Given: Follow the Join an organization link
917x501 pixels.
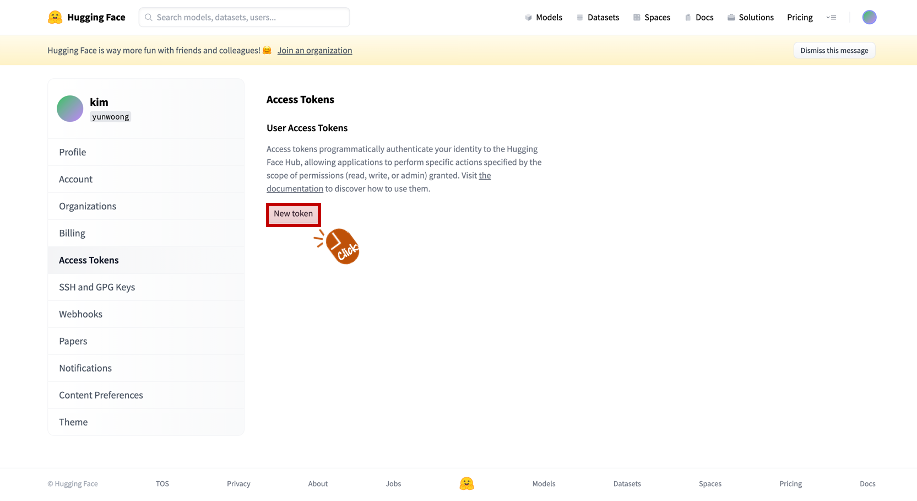Looking at the screenshot, I should click(x=315, y=50).
